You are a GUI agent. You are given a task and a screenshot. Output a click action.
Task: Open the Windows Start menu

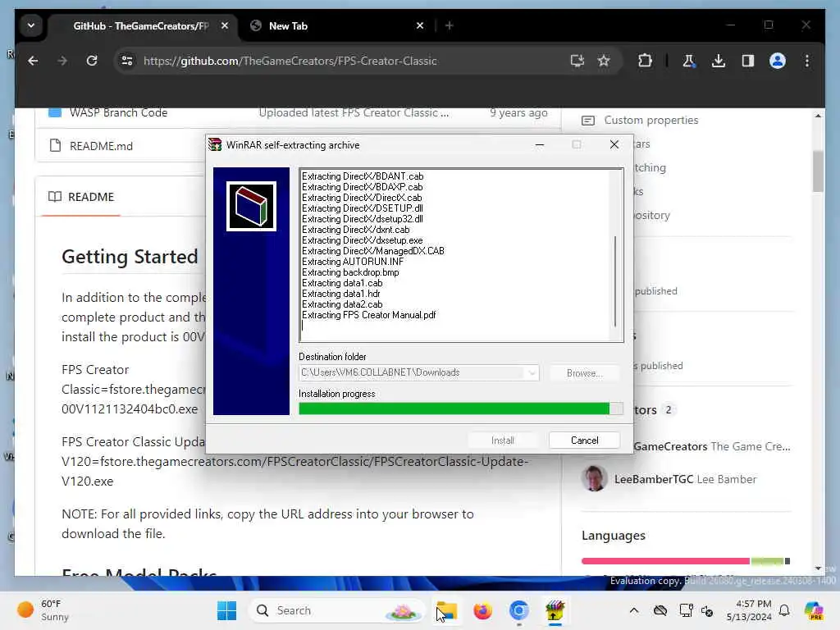click(226, 610)
